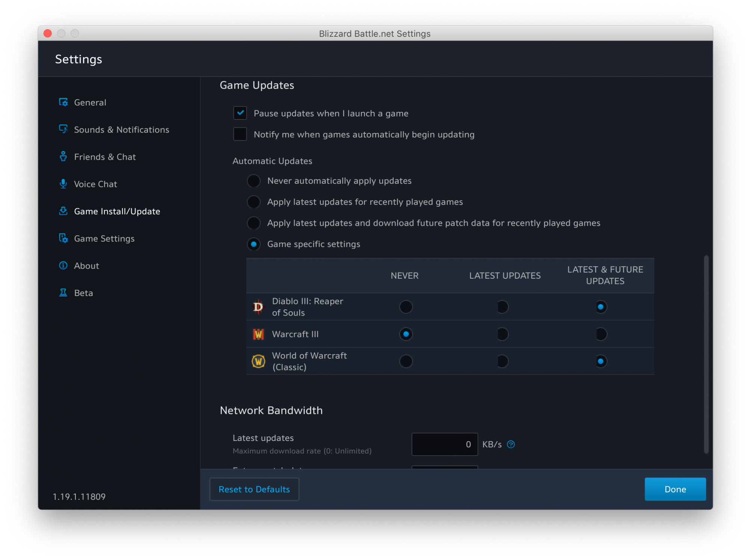
Task: Click the Beta flask icon
Action: point(63,293)
